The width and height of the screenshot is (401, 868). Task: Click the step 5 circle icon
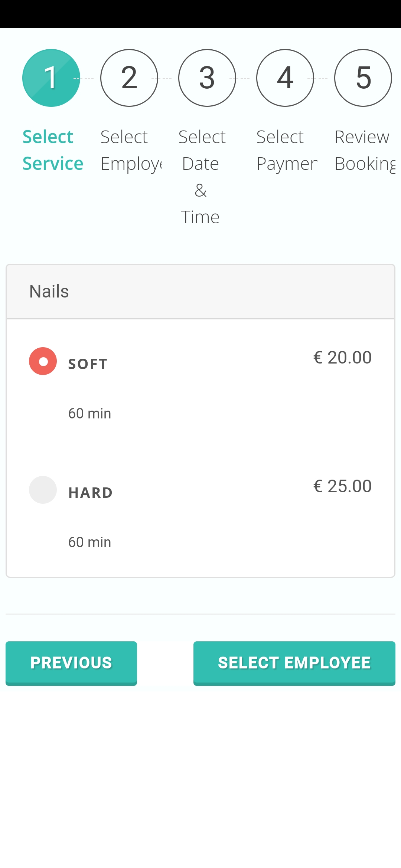coord(363,78)
